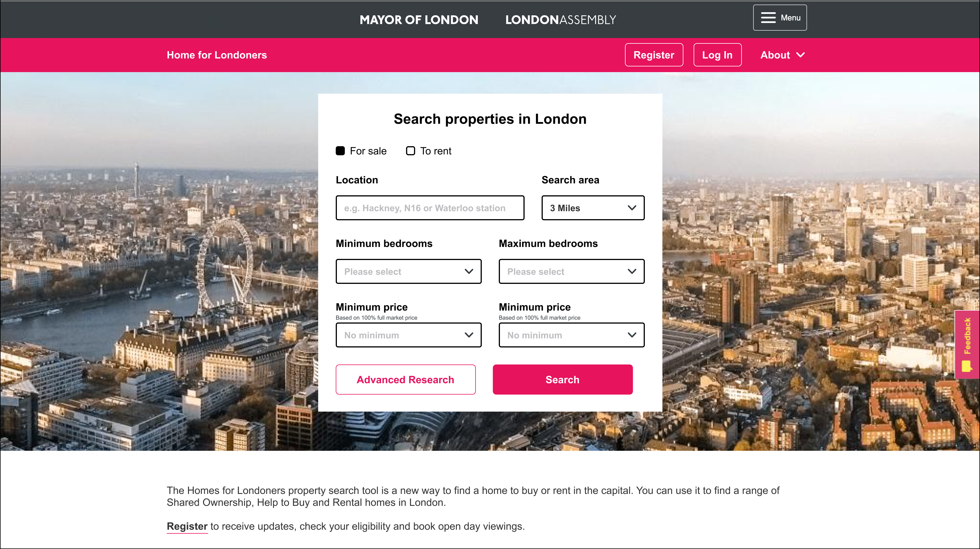Open Advanced Research options

pyautogui.click(x=405, y=380)
